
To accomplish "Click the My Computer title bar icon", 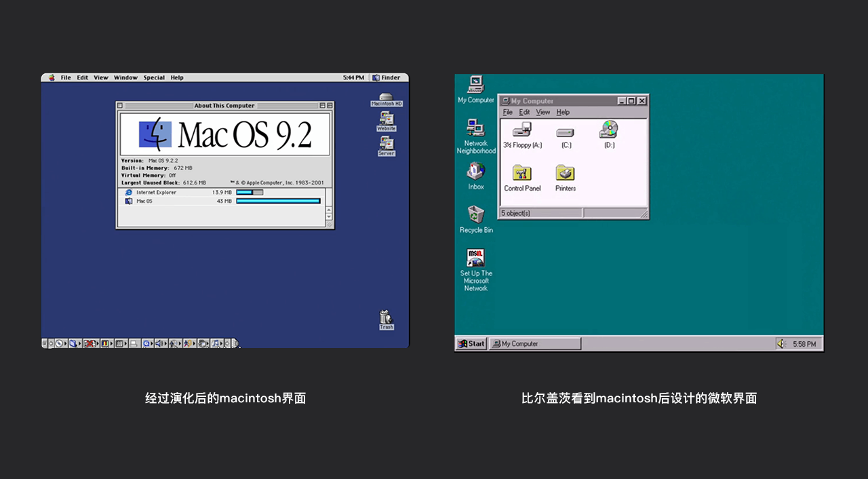I will click(x=505, y=100).
